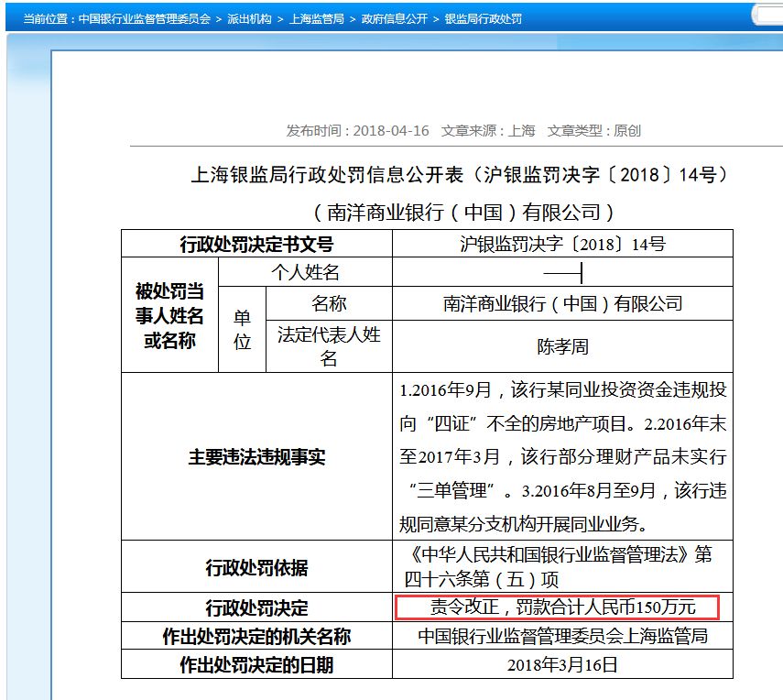Go to 上海监管局 in the breadcrumb
Viewport: 783px width, 700px height.
pos(316,18)
